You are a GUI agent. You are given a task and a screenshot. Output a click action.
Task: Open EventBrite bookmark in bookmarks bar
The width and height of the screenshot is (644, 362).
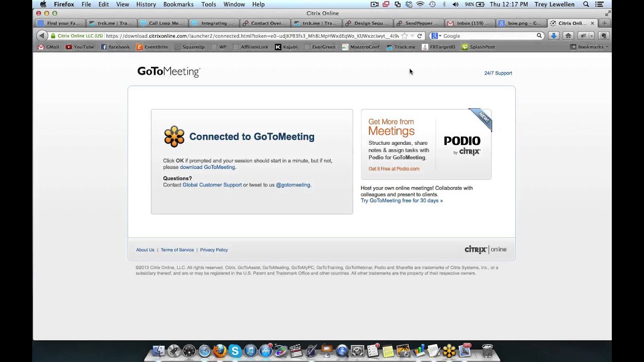[x=151, y=47]
